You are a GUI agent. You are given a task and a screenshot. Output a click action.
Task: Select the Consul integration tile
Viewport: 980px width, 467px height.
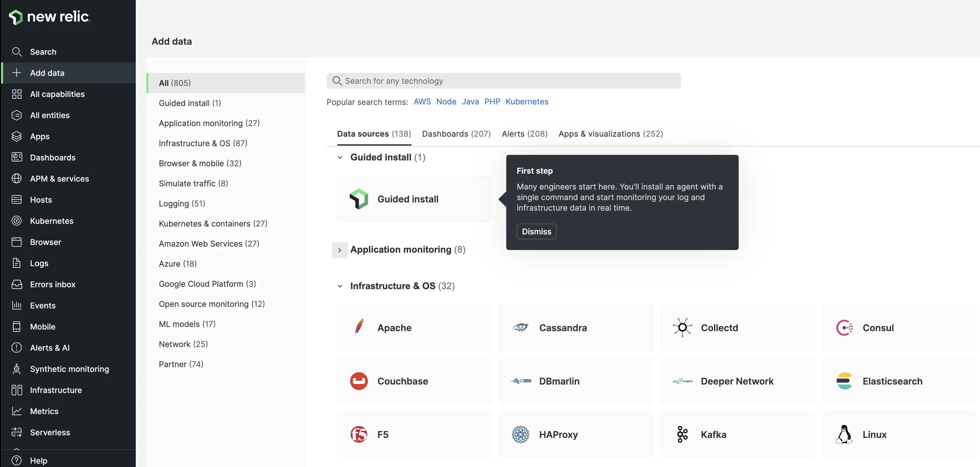(x=899, y=328)
